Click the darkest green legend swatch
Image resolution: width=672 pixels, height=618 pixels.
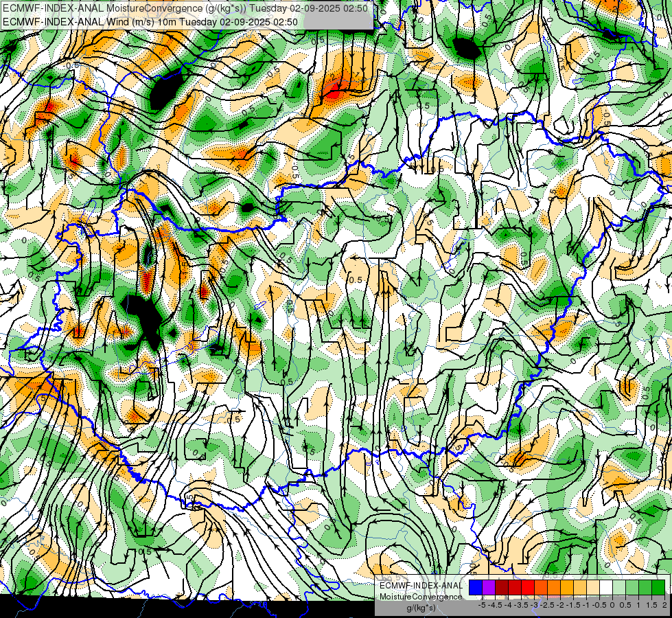658,588
